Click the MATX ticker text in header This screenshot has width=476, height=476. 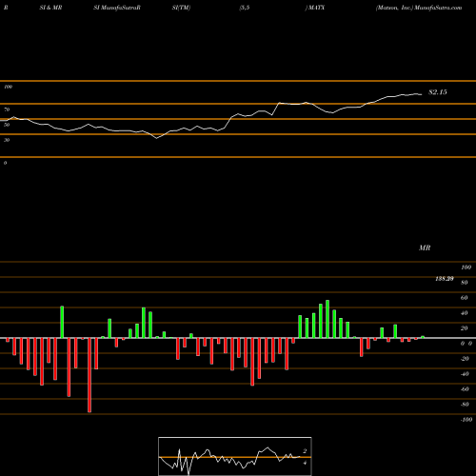click(316, 8)
